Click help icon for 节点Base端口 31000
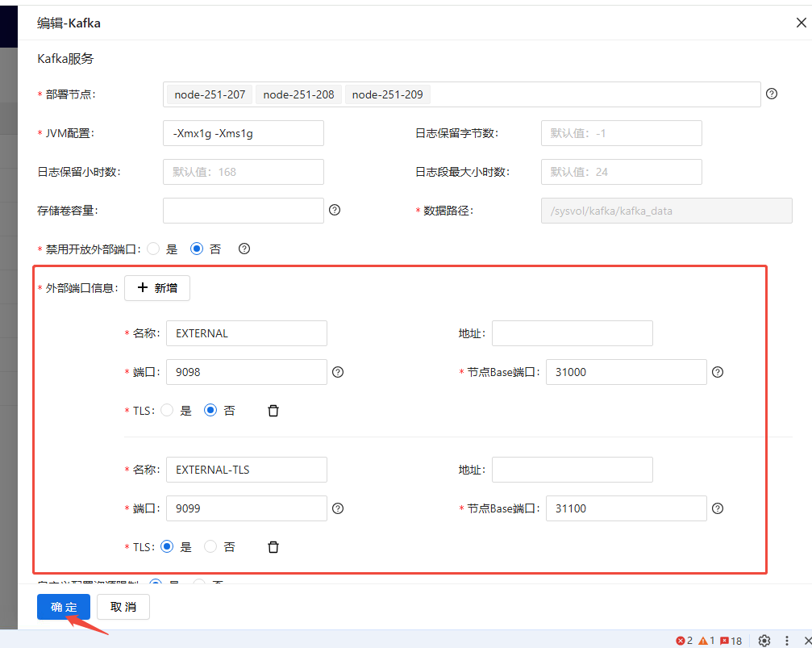Screen dimensions: 812x648 tap(717, 372)
